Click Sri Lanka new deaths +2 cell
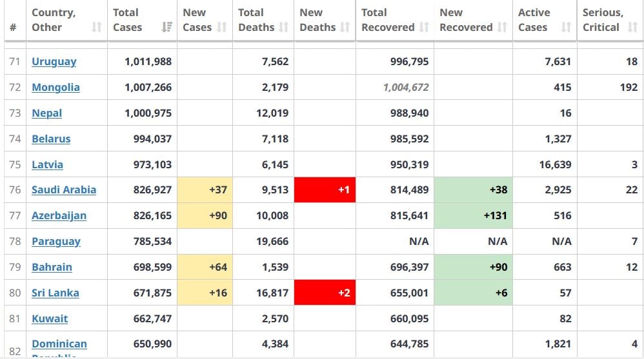This screenshot has width=644, height=359. [x=325, y=293]
